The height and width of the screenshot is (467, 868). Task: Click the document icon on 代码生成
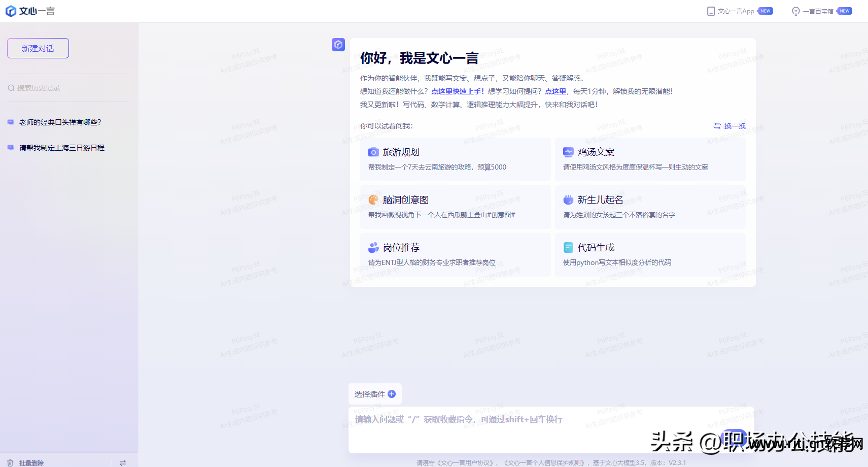568,248
